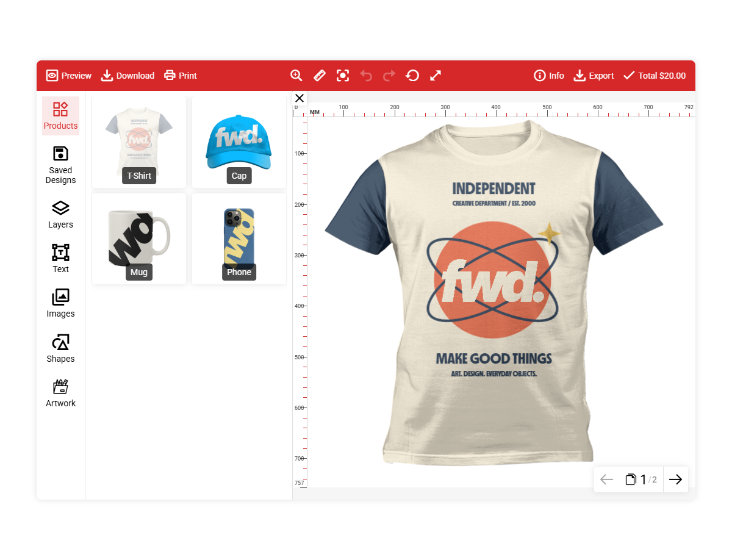Reset the design with the refresh icon
The height and width of the screenshot is (560, 732).
412,76
